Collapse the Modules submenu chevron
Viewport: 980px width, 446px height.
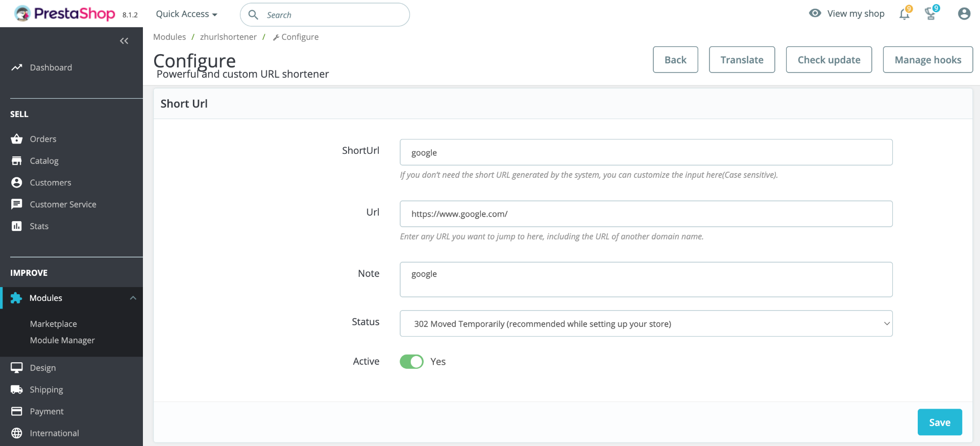coord(133,298)
